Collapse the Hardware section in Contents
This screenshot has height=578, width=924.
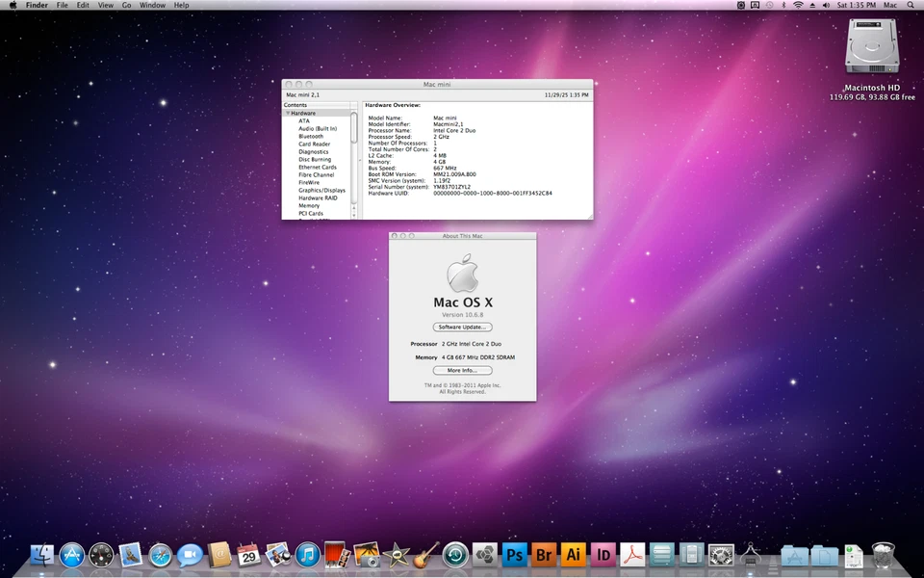(288, 113)
